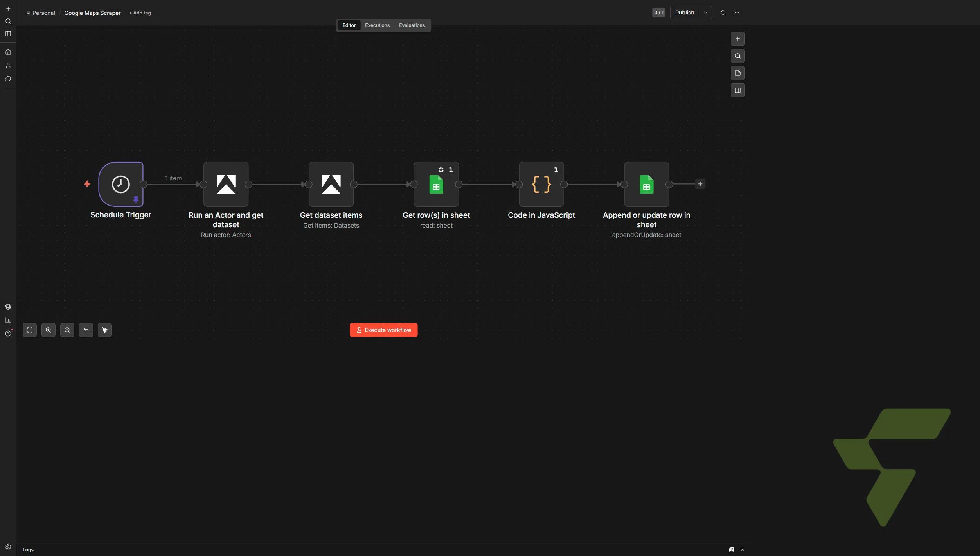Switch to the Editor tab
The width and height of the screenshot is (980, 556).
(349, 25)
